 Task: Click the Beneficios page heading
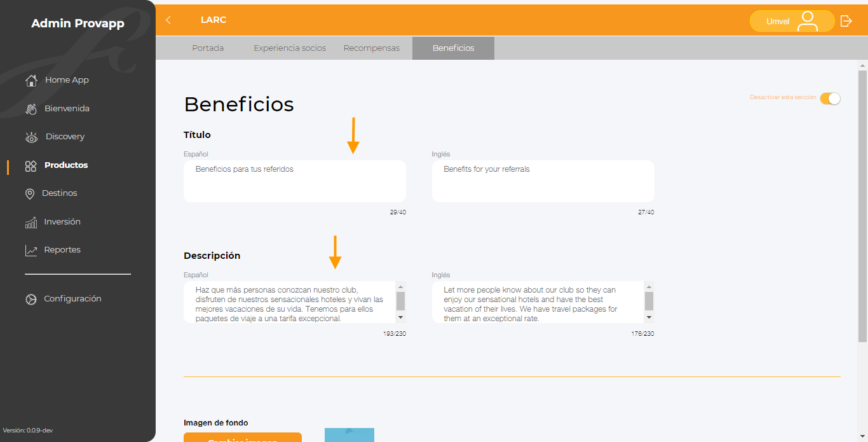click(x=239, y=104)
